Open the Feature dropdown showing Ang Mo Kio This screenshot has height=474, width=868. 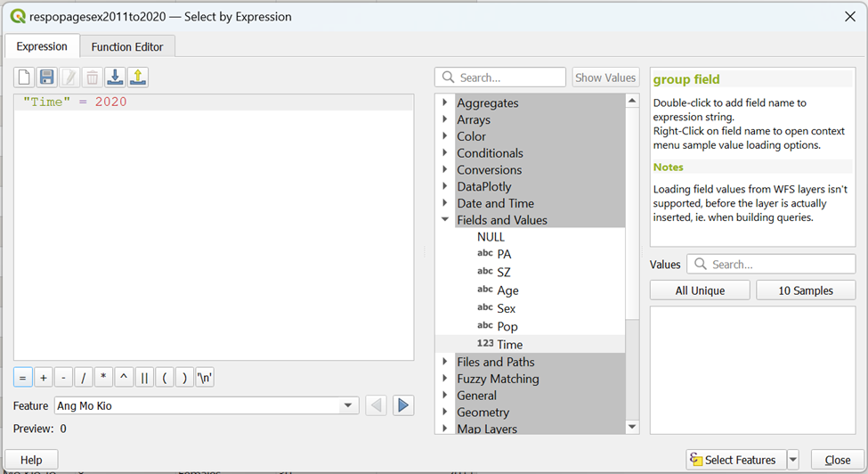[348, 406]
